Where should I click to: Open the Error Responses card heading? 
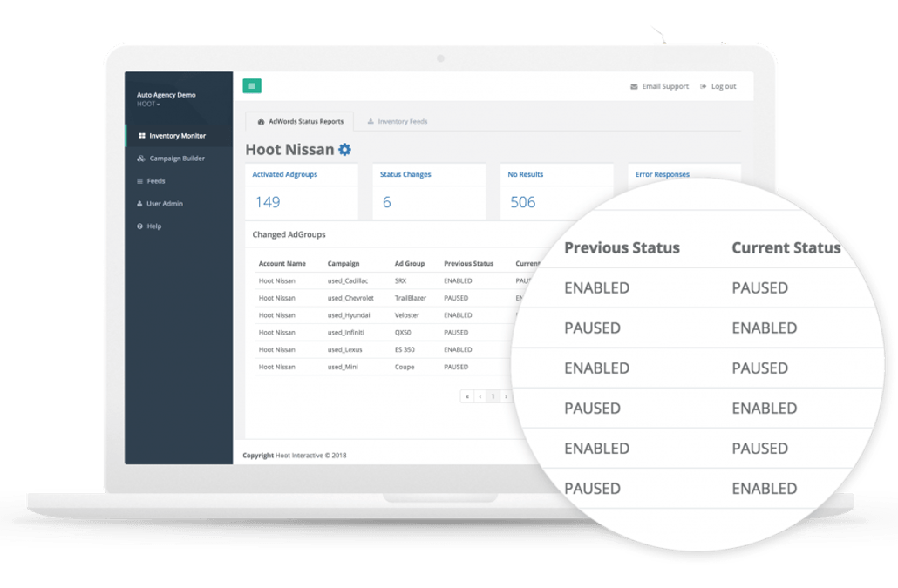[x=662, y=174]
